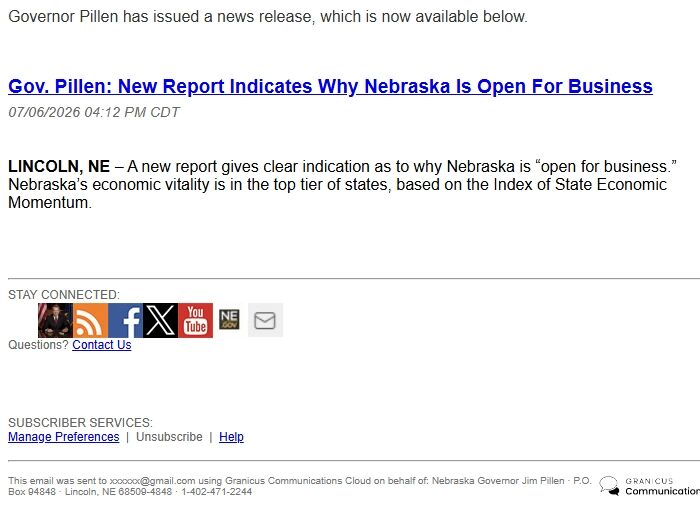Click the xxxxxx@gmail.com address in footer
The image size is (700, 511).
coord(153,481)
